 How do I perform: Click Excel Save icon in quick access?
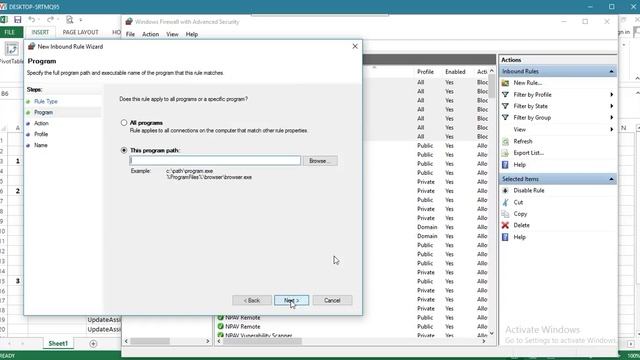pos(18,20)
